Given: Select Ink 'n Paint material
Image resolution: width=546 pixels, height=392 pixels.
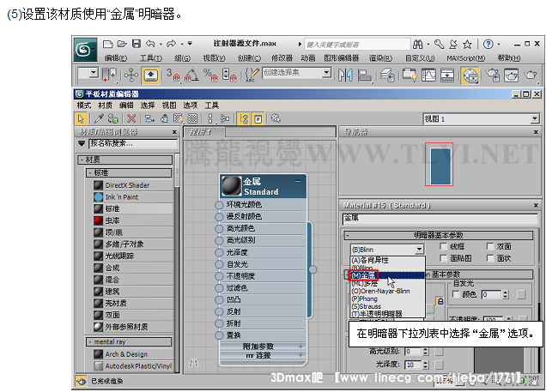Looking at the screenshot, I should click(133, 197).
